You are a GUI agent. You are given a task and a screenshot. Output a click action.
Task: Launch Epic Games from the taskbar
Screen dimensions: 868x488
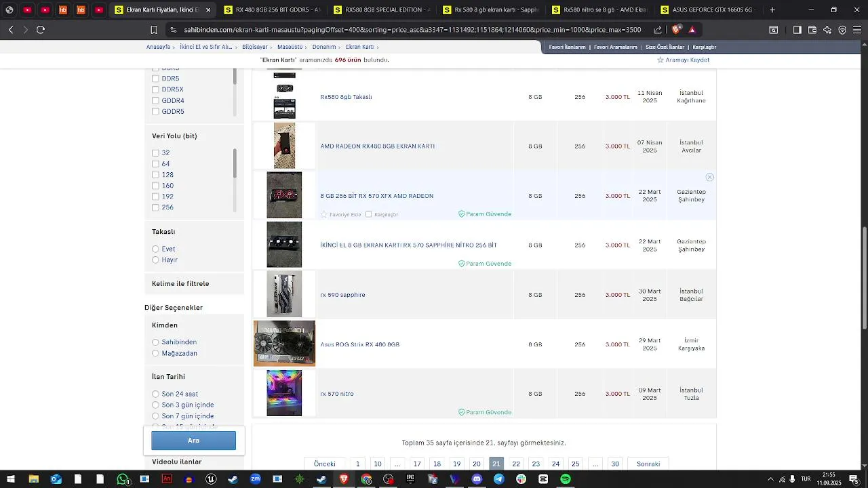pos(410,479)
